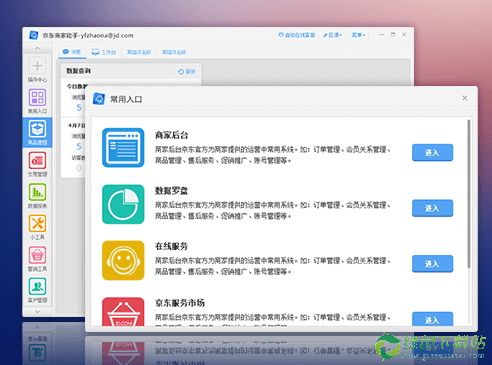Switch to the 消息 tab

pyautogui.click(x=72, y=52)
